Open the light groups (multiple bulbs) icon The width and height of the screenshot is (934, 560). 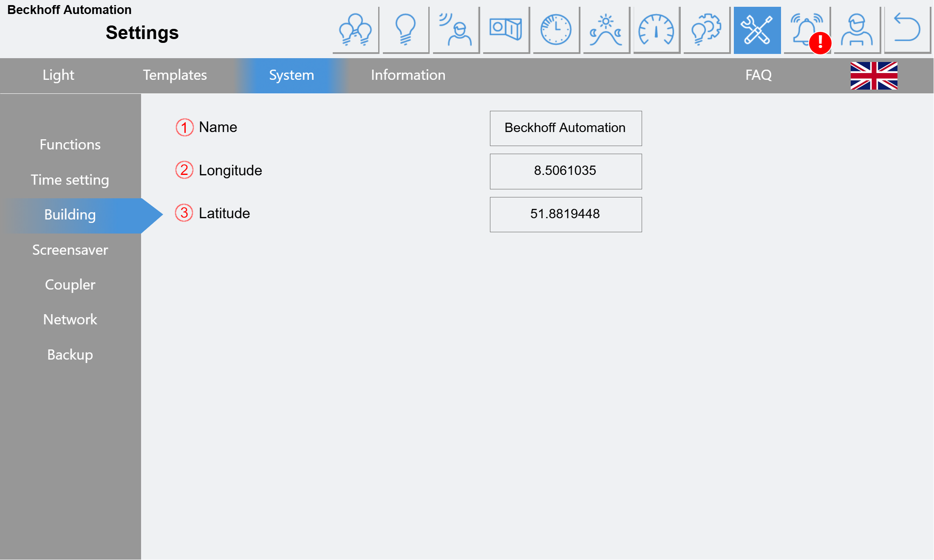(356, 30)
